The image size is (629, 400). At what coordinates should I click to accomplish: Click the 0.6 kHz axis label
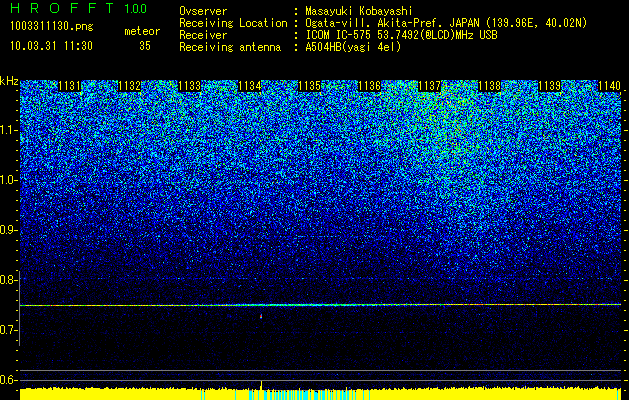8,380
